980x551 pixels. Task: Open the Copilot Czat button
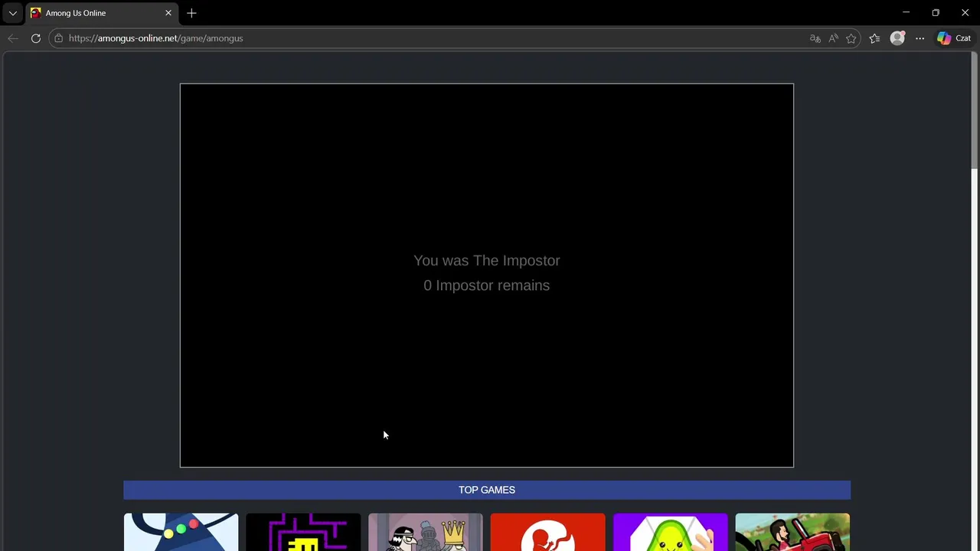954,38
